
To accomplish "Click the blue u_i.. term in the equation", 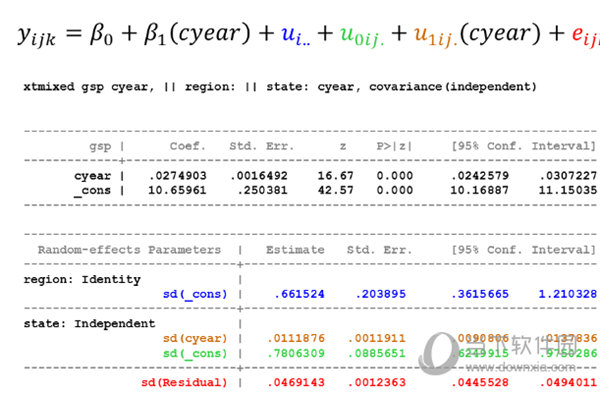I will click(296, 36).
